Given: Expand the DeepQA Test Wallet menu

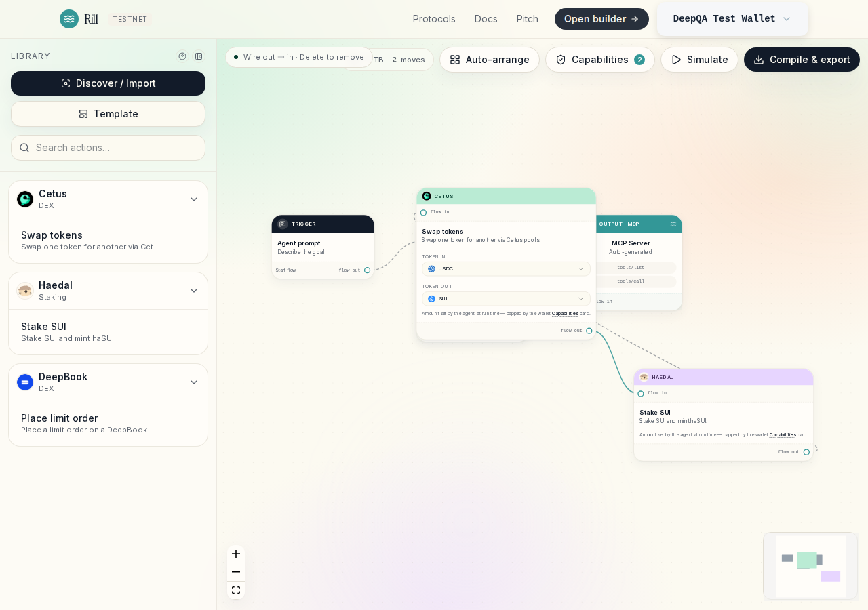Looking at the screenshot, I should coord(732,19).
